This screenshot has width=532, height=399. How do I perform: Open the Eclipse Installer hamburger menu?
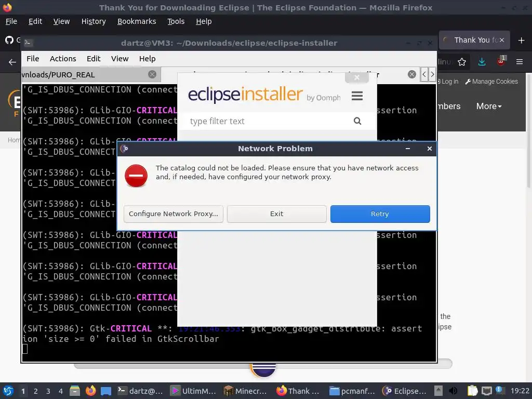coord(357,96)
